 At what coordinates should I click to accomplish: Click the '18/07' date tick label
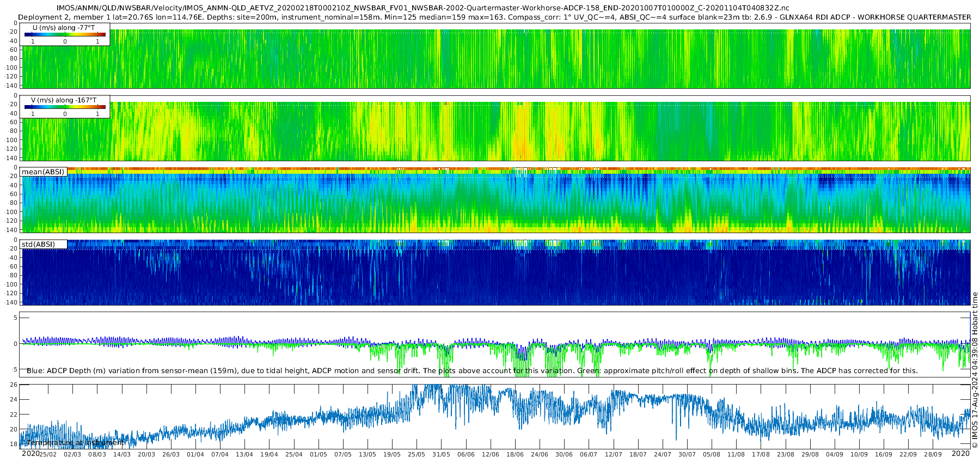(638, 454)
